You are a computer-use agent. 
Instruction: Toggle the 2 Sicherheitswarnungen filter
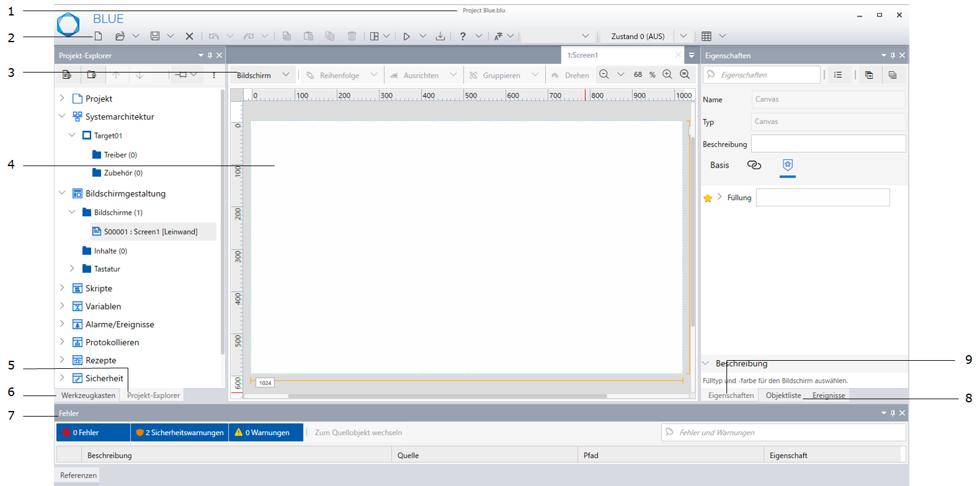pos(180,433)
